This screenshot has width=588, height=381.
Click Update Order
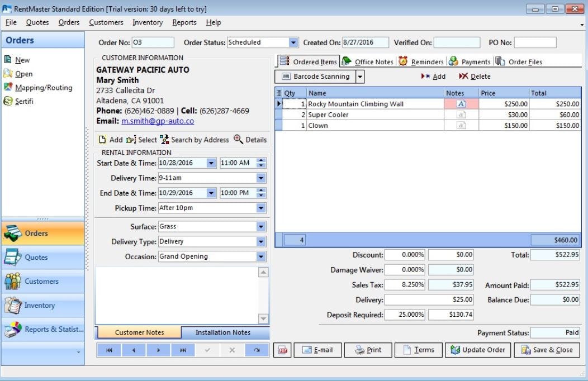tap(478, 350)
